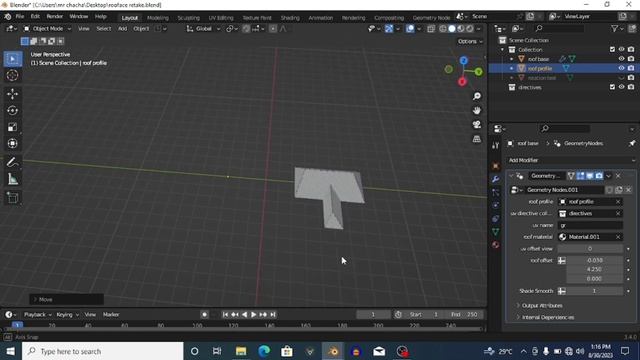
Task: Hide roof base in viewport via eye
Action: pos(621,59)
